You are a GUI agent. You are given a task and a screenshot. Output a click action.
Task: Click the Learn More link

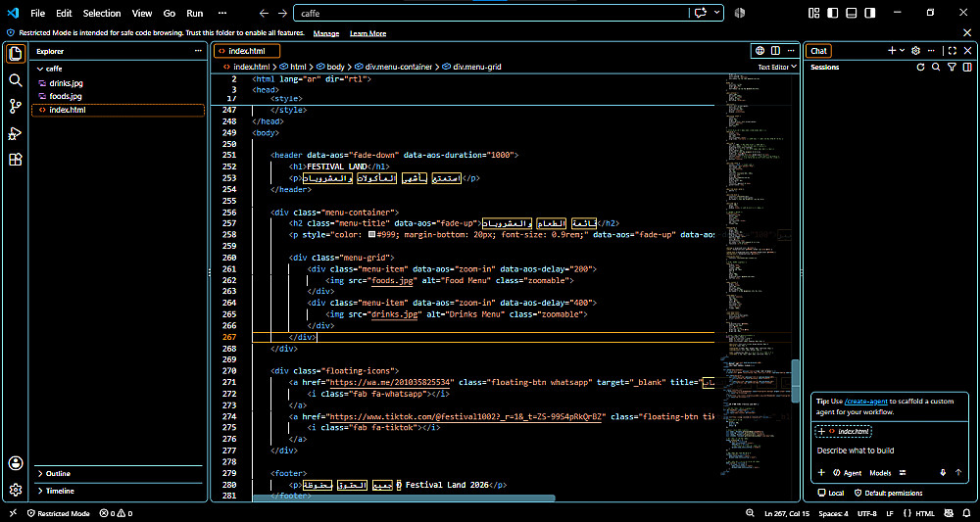(x=367, y=33)
